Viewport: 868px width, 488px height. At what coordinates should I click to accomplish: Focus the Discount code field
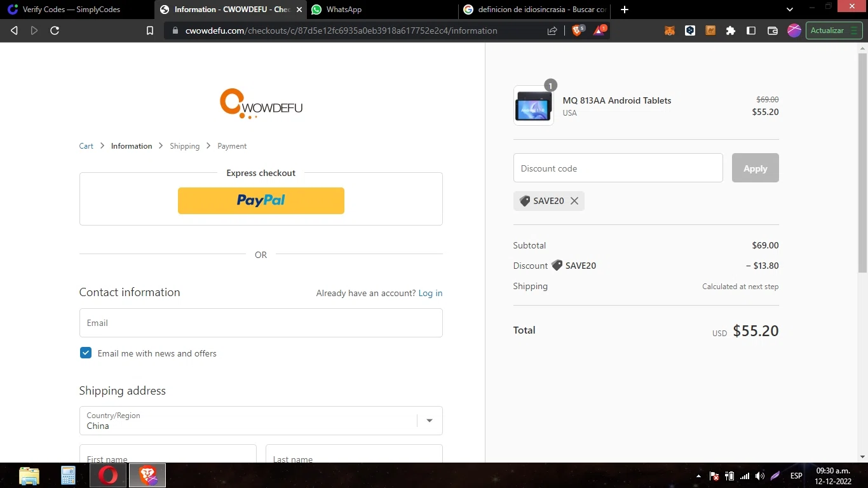pyautogui.click(x=618, y=168)
